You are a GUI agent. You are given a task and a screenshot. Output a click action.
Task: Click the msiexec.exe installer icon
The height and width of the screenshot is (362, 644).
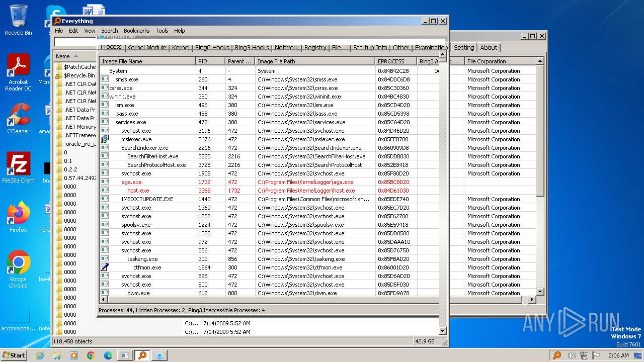coord(105,139)
